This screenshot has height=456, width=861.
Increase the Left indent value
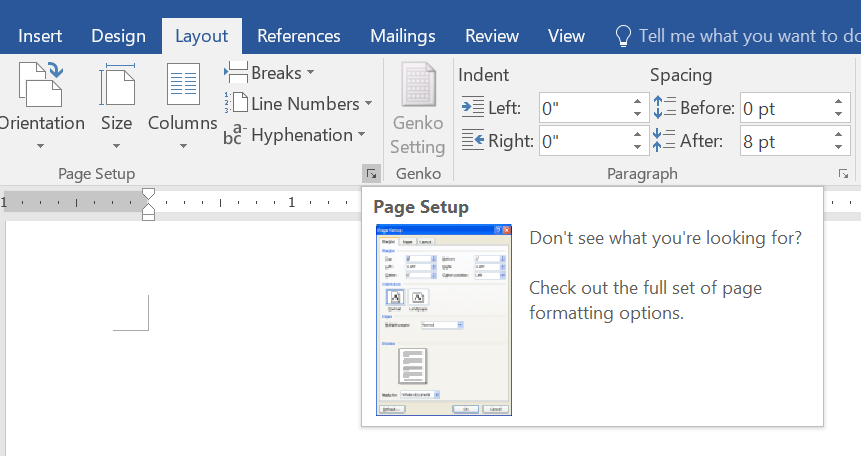[x=638, y=101]
